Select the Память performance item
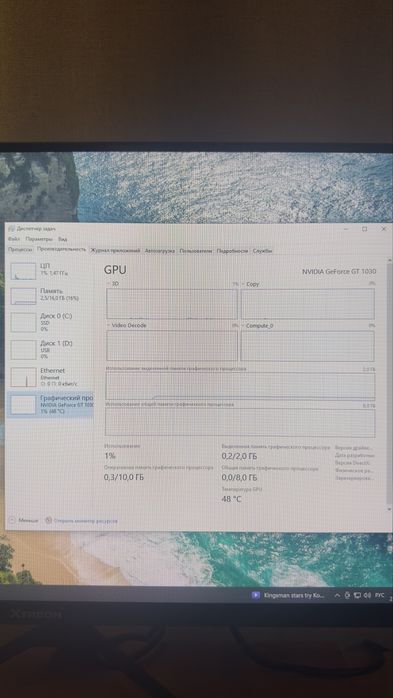 [x=51, y=296]
